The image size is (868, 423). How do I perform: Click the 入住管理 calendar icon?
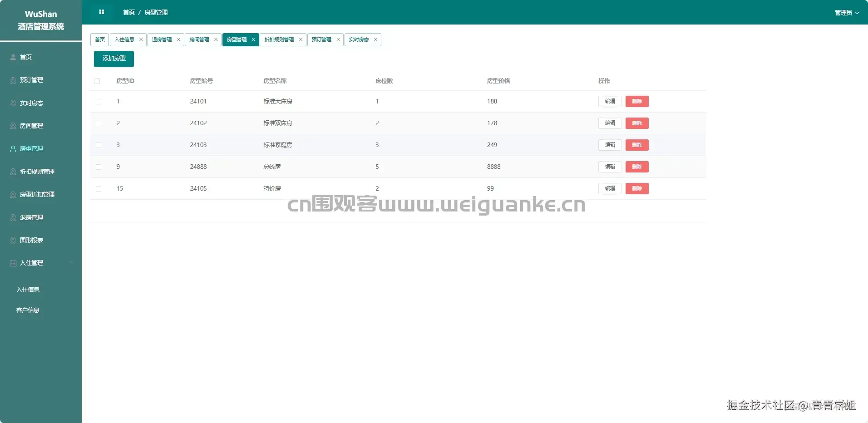(x=13, y=263)
